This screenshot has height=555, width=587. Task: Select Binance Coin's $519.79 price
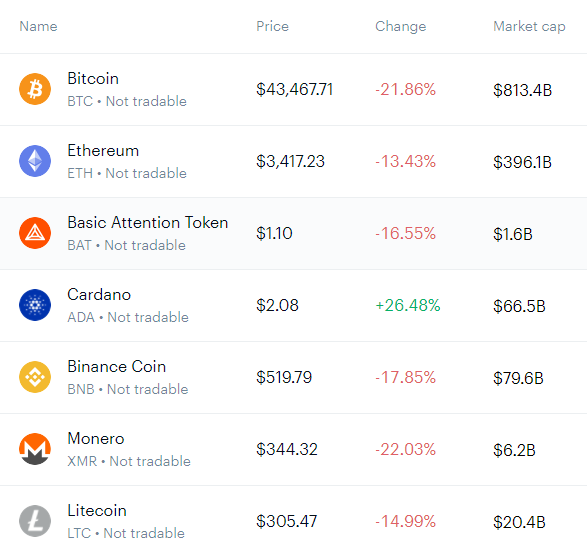[x=284, y=377]
